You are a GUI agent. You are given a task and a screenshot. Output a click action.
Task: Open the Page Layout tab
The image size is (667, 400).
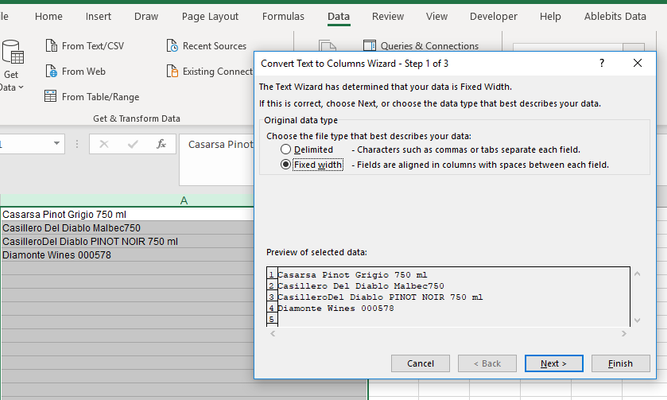210,16
